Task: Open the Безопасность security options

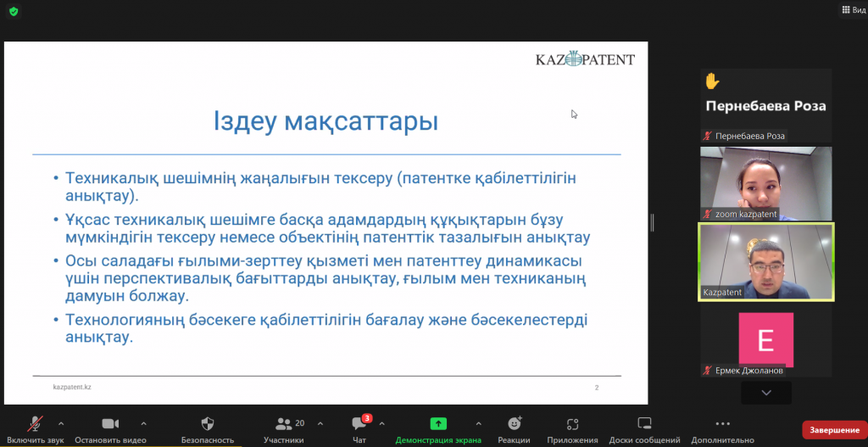Action: [207, 428]
